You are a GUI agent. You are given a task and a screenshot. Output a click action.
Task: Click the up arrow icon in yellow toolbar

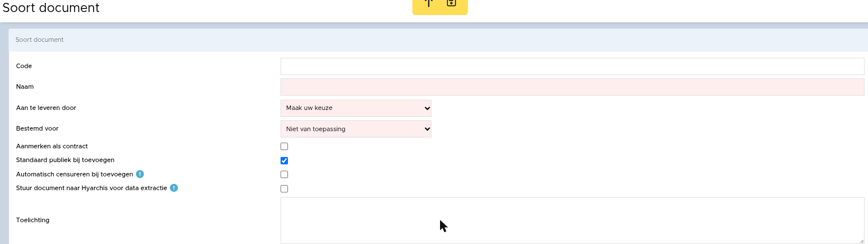(429, 3)
